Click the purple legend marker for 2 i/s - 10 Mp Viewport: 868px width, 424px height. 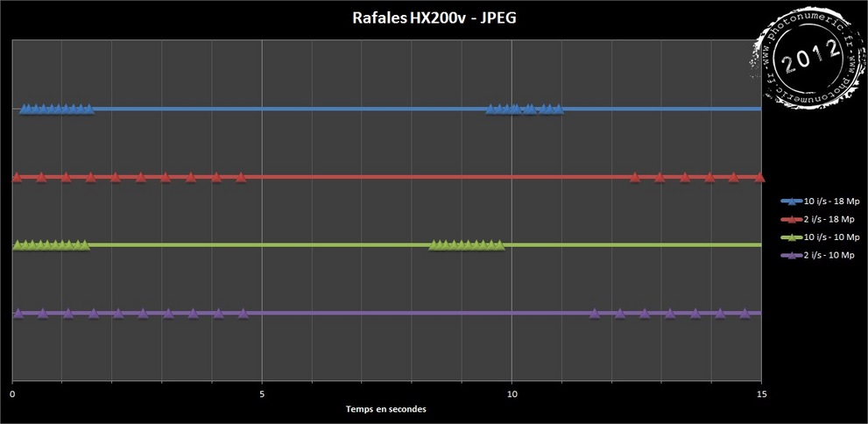click(791, 256)
